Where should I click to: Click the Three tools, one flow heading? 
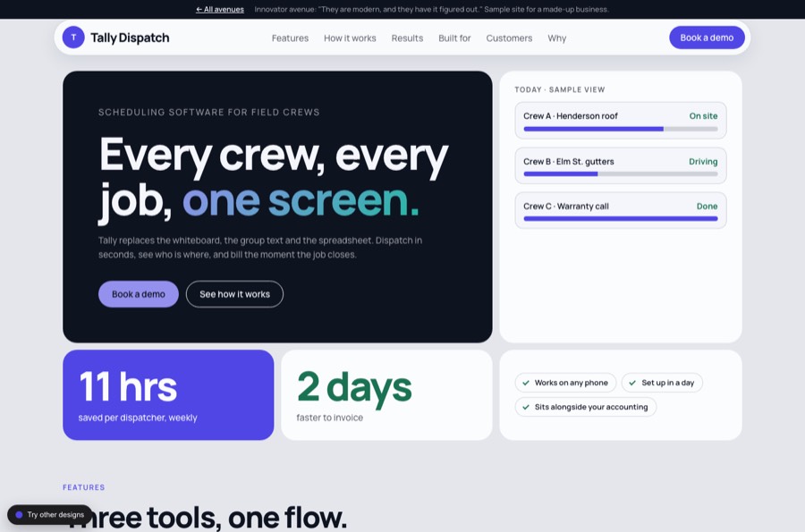(207, 517)
